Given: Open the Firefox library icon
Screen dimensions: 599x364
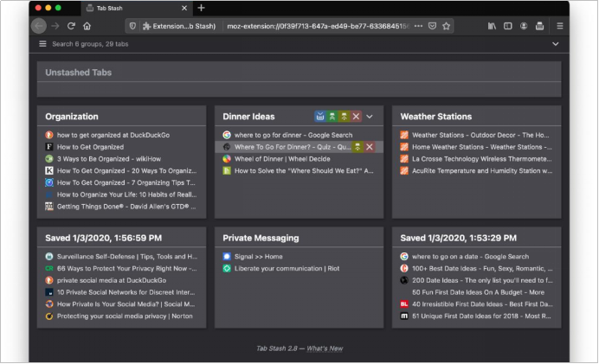Looking at the screenshot, I should tap(492, 26).
